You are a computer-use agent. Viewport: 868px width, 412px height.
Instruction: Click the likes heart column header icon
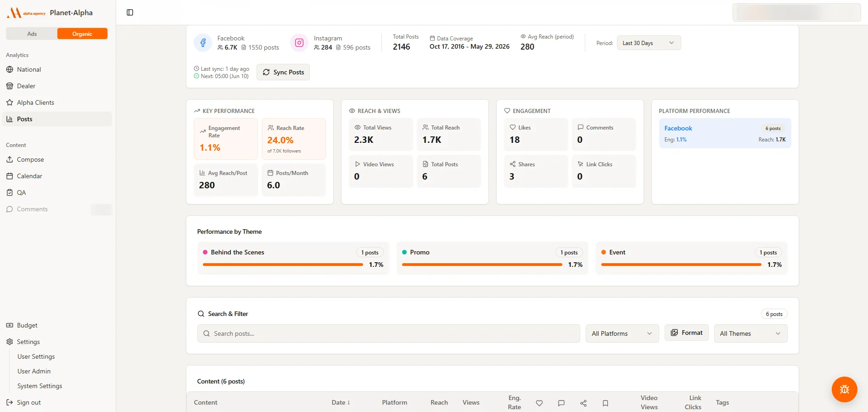(539, 403)
